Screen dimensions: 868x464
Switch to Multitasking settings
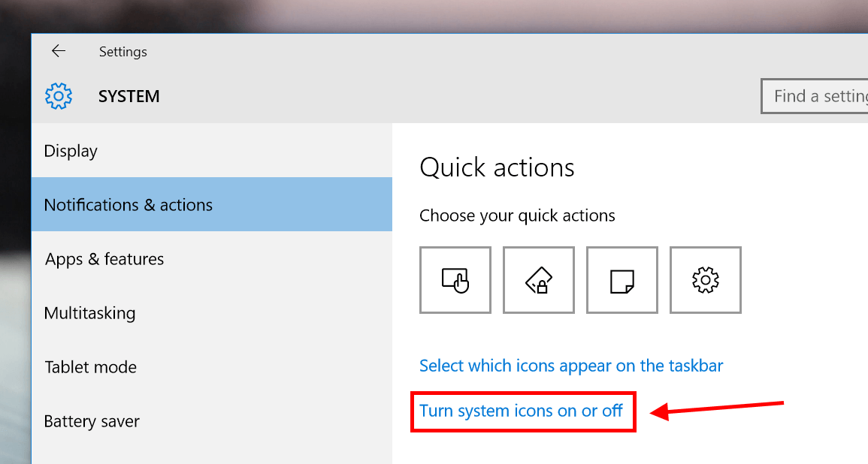pyautogui.click(x=212, y=313)
